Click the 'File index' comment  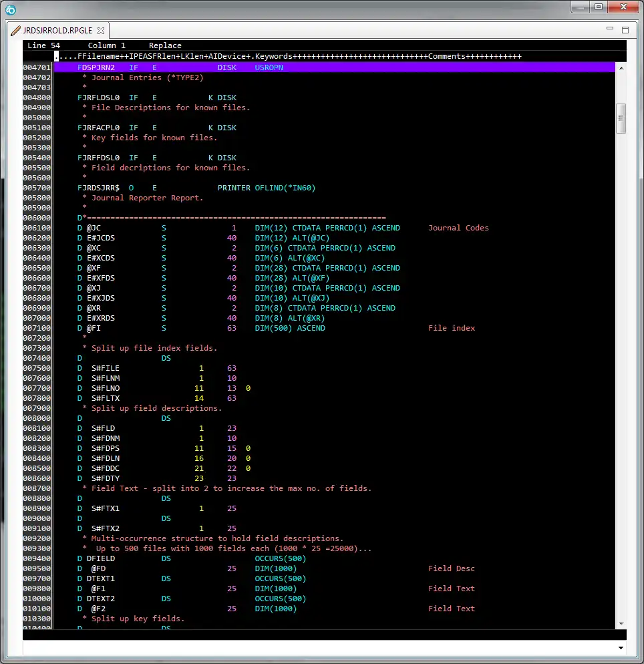click(x=452, y=328)
